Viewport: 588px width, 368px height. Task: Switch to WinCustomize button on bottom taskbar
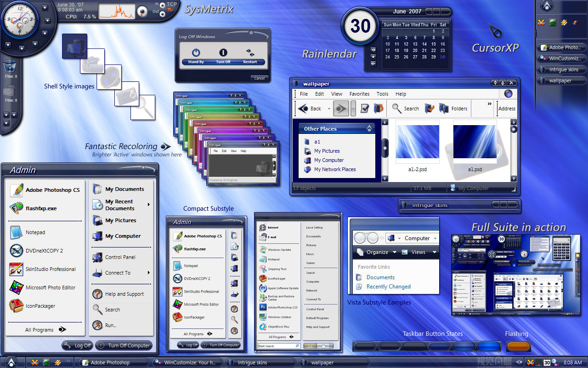(187, 362)
